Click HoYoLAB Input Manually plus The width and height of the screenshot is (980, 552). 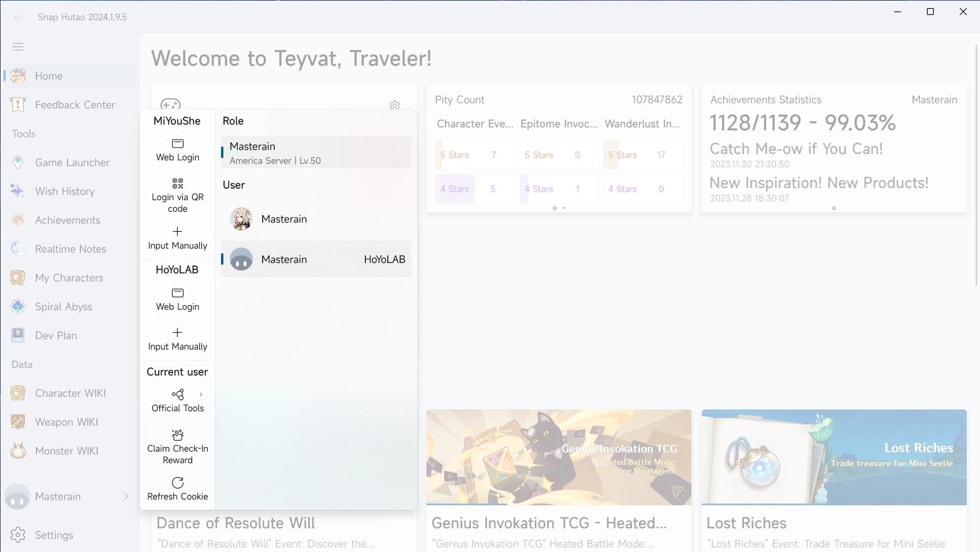pos(178,332)
